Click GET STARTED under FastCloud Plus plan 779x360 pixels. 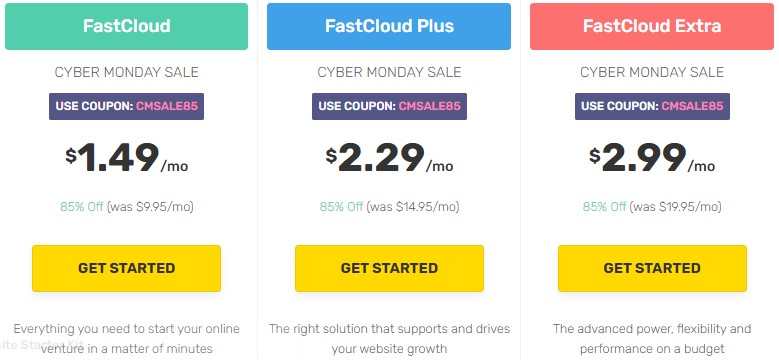point(389,268)
